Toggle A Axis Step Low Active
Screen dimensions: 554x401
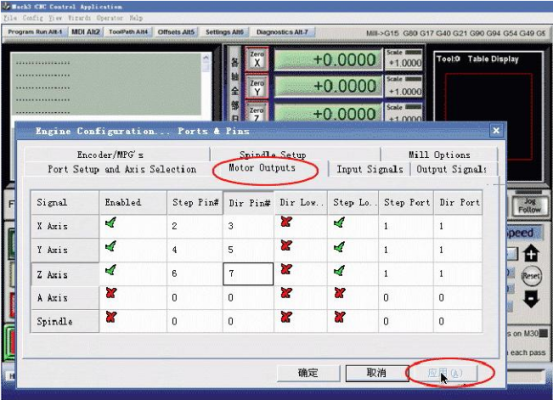click(340, 293)
